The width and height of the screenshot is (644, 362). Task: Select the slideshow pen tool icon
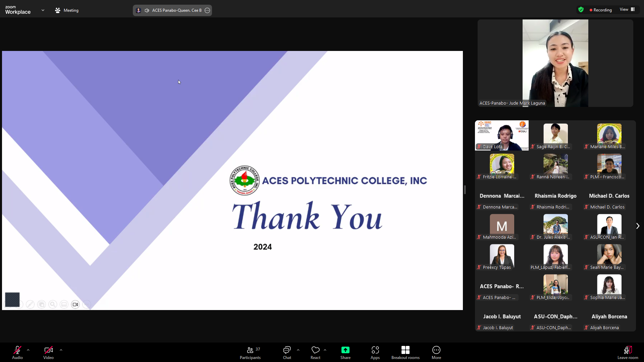point(30,304)
